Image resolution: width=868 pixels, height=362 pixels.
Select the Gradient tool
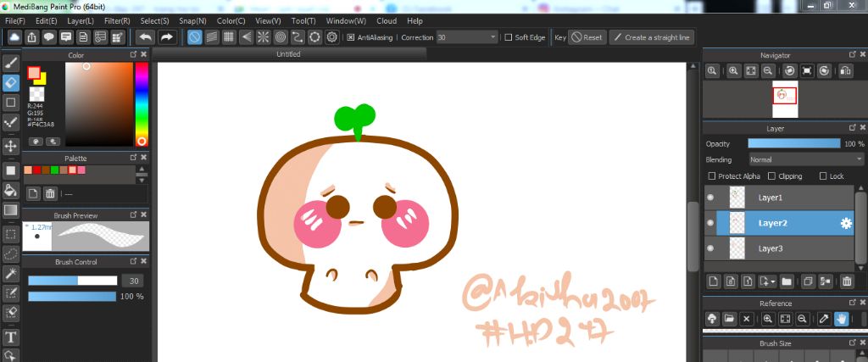point(11,210)
